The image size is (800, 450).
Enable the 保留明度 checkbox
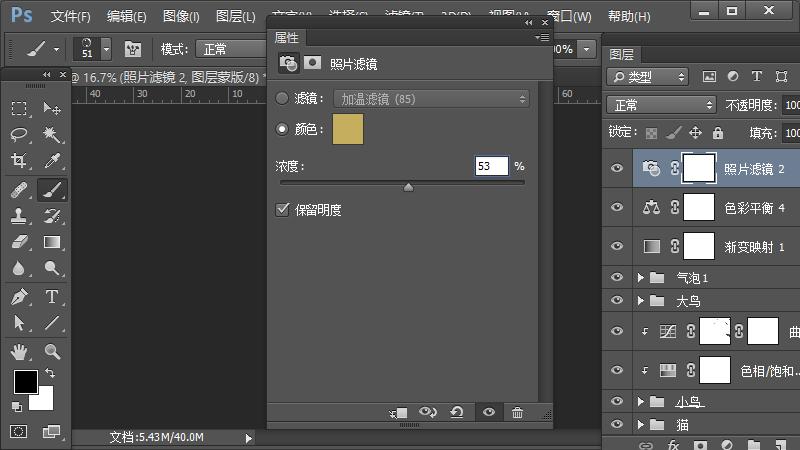[283, 210]
